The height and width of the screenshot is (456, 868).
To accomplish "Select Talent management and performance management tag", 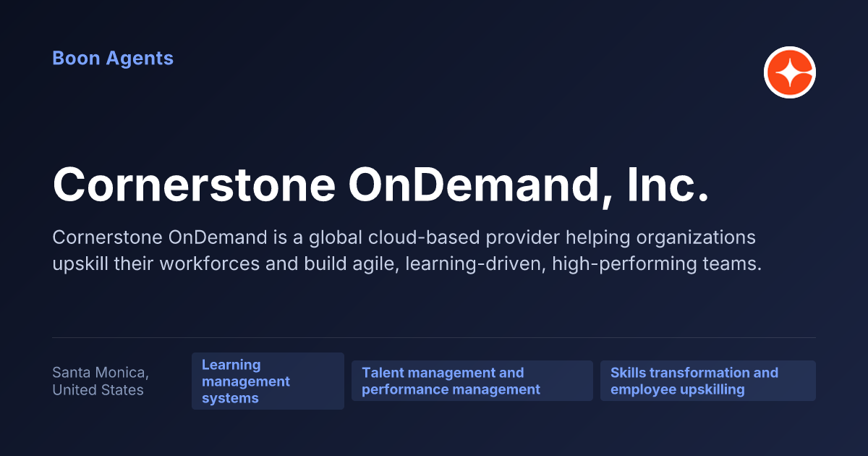I will (472, 381).
